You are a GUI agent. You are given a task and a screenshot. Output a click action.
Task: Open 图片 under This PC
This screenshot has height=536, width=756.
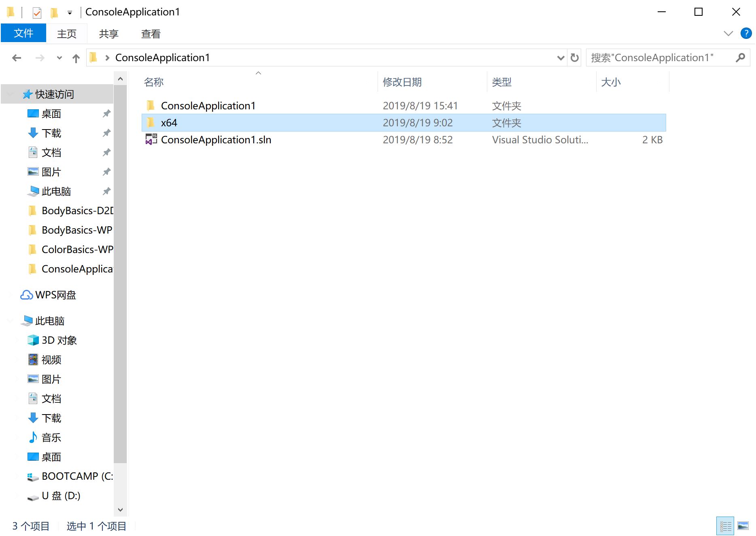click(x=51, y=379)
